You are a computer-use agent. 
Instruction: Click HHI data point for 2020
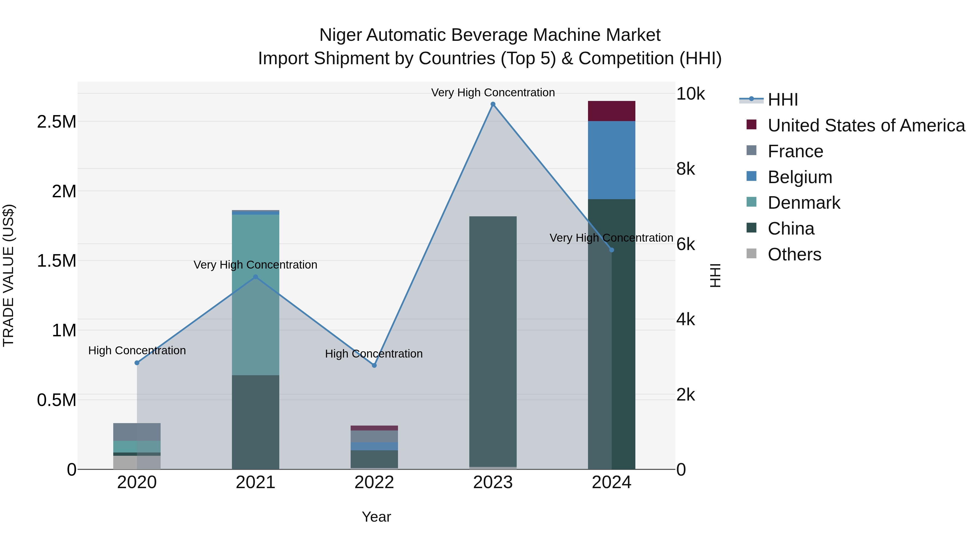(137, 363)
